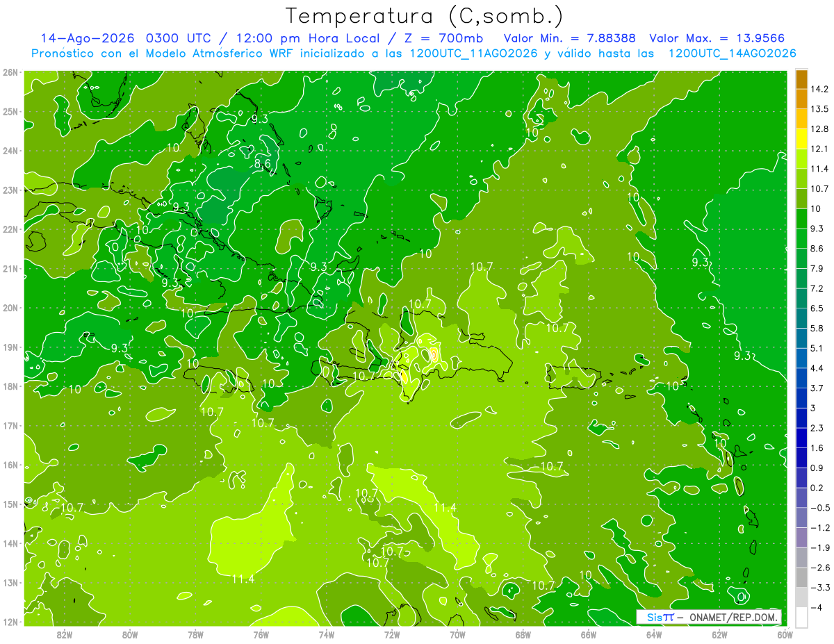Screen dimensions: 834x644
Task: Click the "-1.2" colorbar tick label
Action: [819, 528]
